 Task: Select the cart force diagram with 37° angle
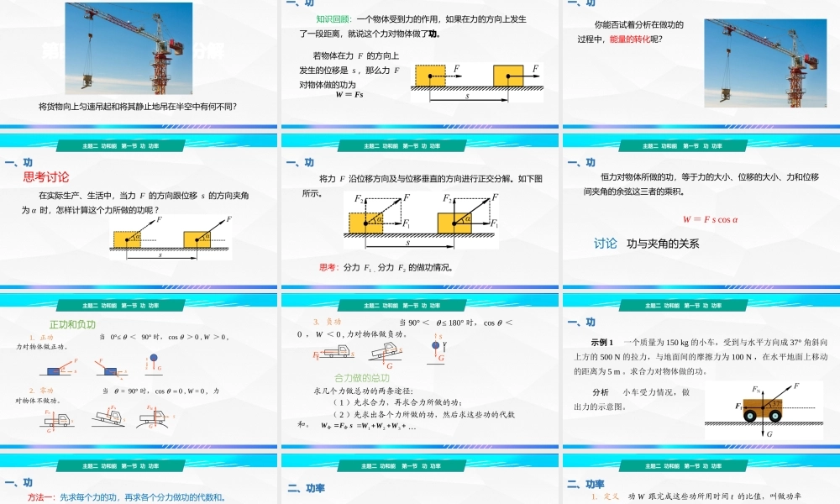(764, 410)
